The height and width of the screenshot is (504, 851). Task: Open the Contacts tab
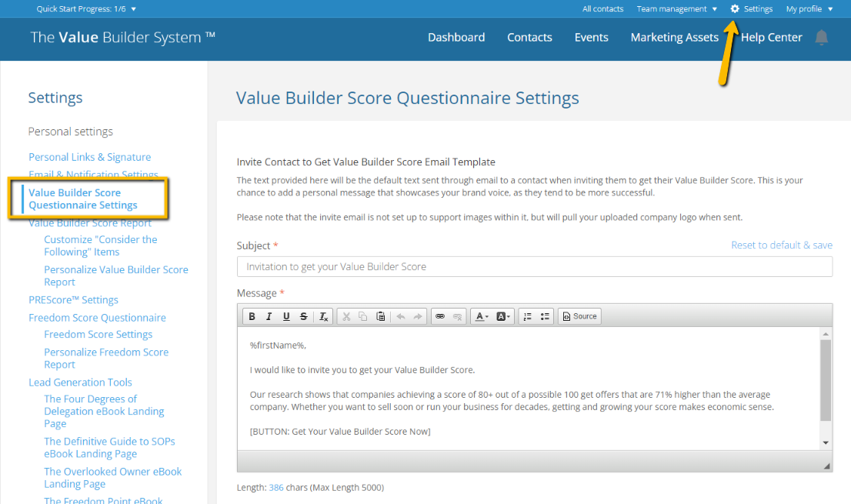click(529, 38)
